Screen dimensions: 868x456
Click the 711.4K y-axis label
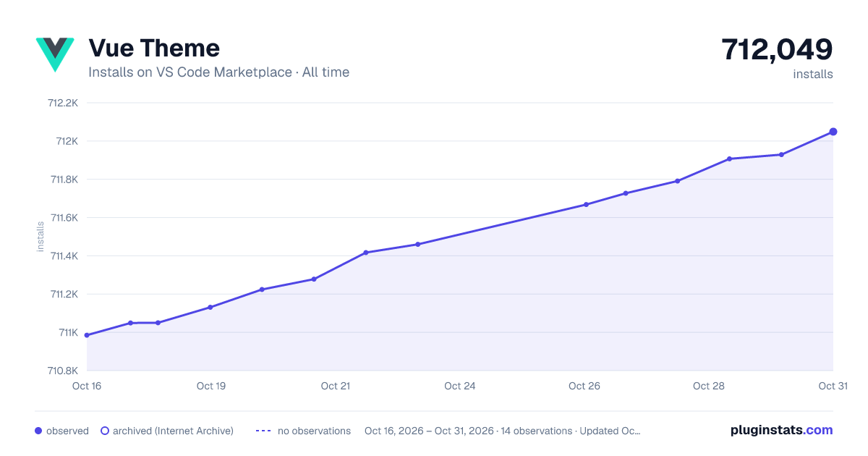(x=63, y=256)
